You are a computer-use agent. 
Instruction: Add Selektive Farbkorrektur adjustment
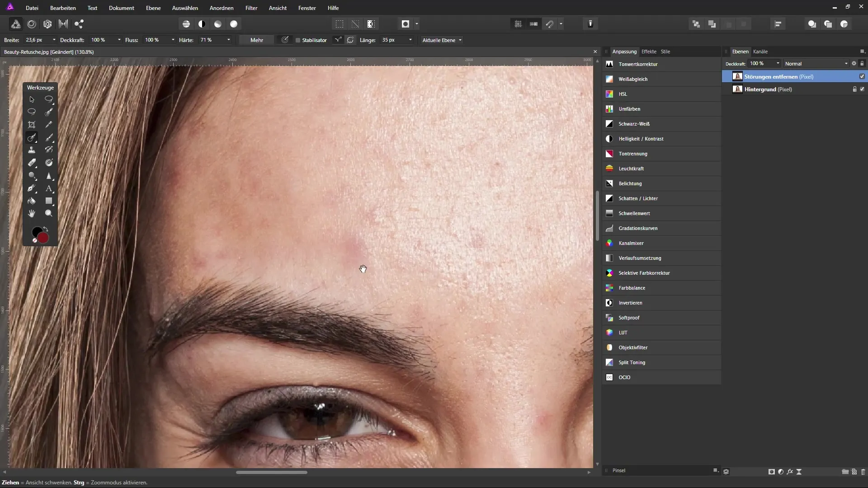point(661,273)
